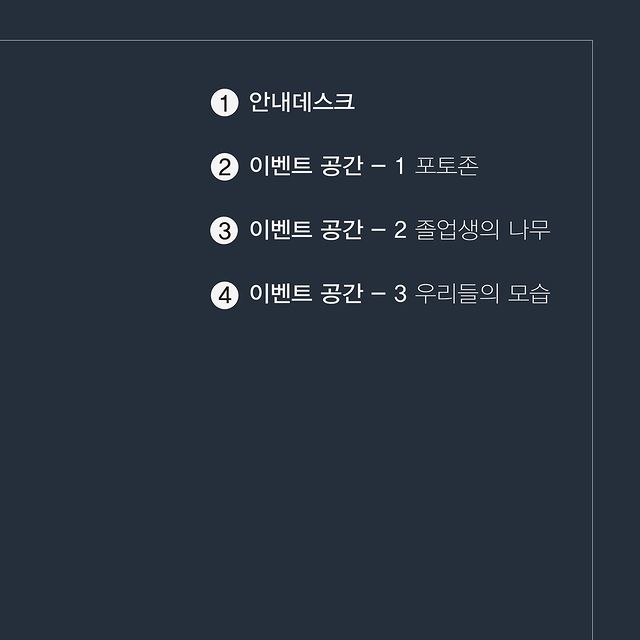Image resolution: width=640 pixels, height=640 pixels.
Task: Click the dash in the 포토존 row
Action: (x=378, y=167)
